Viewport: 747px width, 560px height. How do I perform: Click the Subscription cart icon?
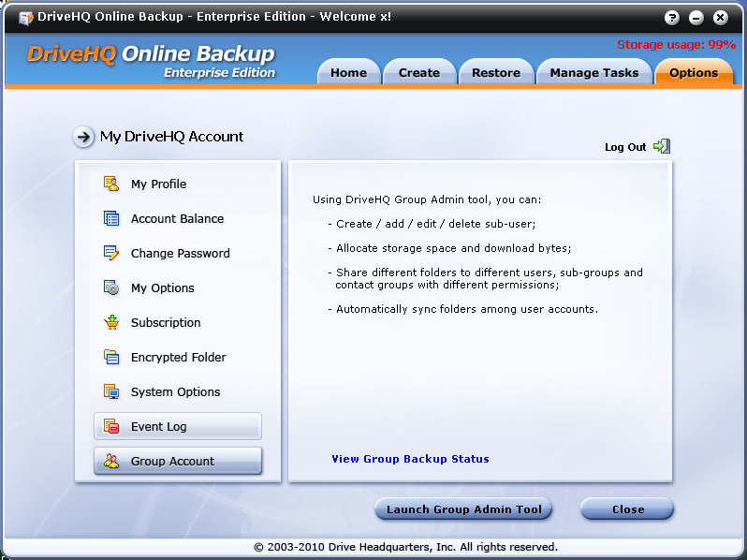[x=111, y=322]
